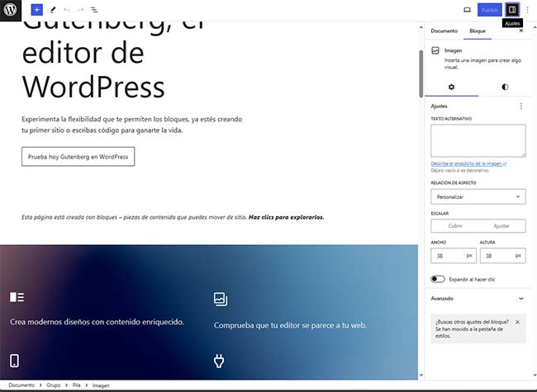Screen dimensions: 537x392
Task: Toggle Expandir al hacer clic switch
Action: [438, 279]
